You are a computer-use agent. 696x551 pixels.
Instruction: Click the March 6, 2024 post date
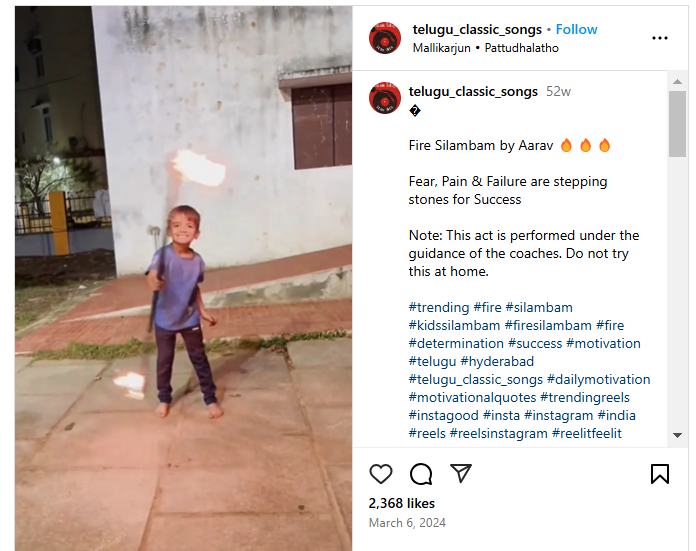tap(407, 523)
